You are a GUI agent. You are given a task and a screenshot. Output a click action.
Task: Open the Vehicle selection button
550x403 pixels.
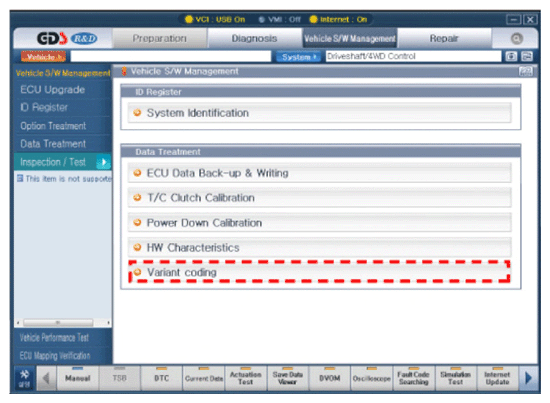43,56
